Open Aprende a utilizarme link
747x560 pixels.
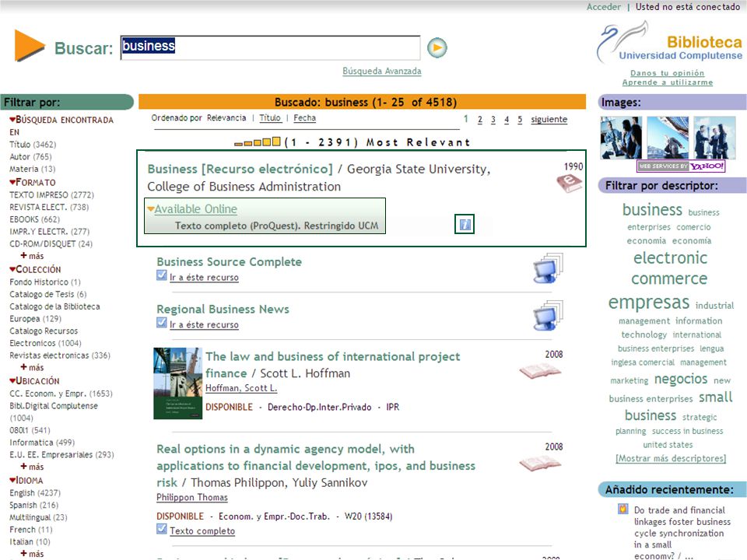click(668, 82)
